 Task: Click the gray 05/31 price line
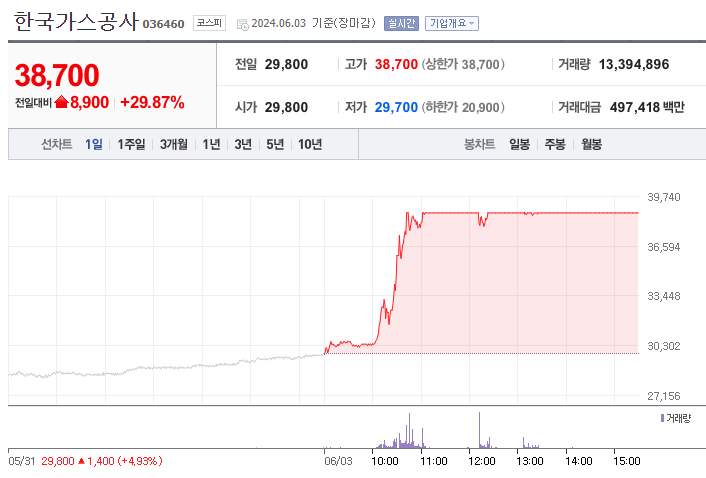167,367
